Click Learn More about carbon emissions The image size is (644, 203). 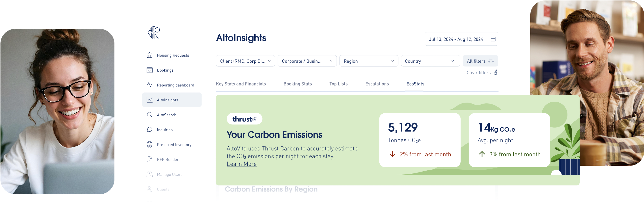click(241, 163)
